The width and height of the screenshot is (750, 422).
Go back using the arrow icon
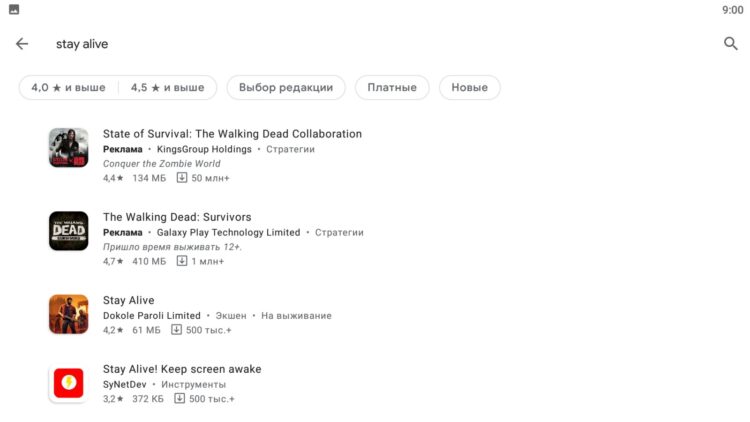(x=22, y=44)
